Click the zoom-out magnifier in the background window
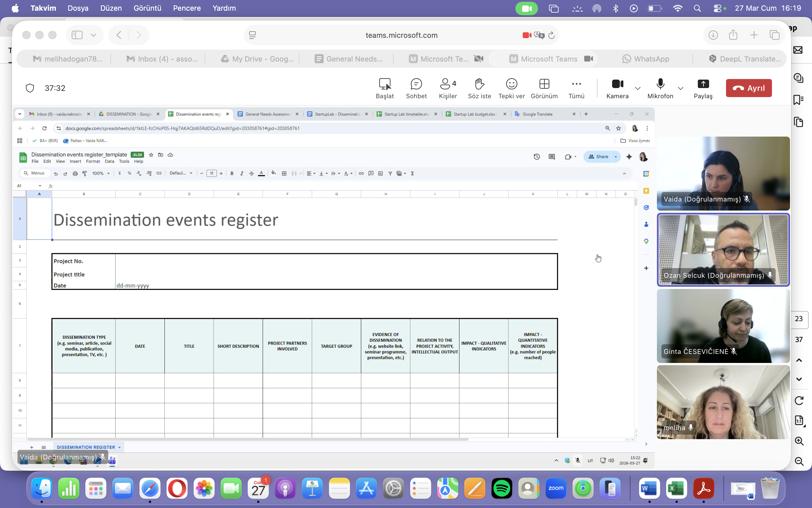Screen dimensions: 812x508 click(x=799, y=461)
